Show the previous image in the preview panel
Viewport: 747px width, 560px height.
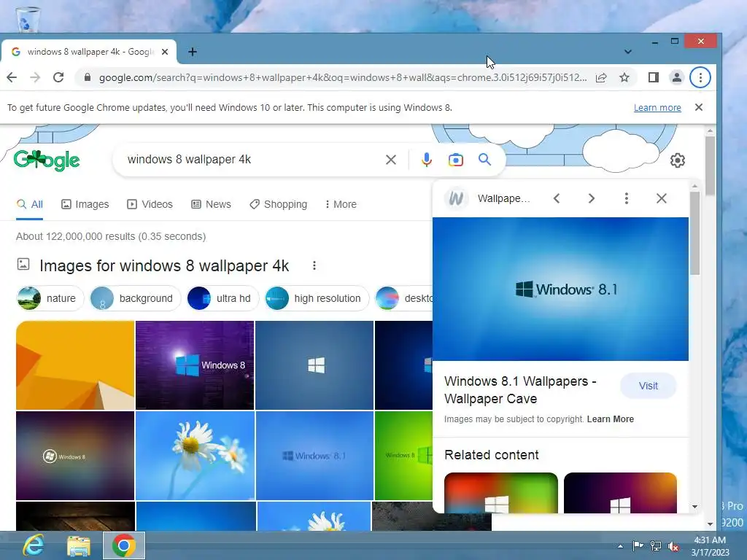[x=557, y=198]
